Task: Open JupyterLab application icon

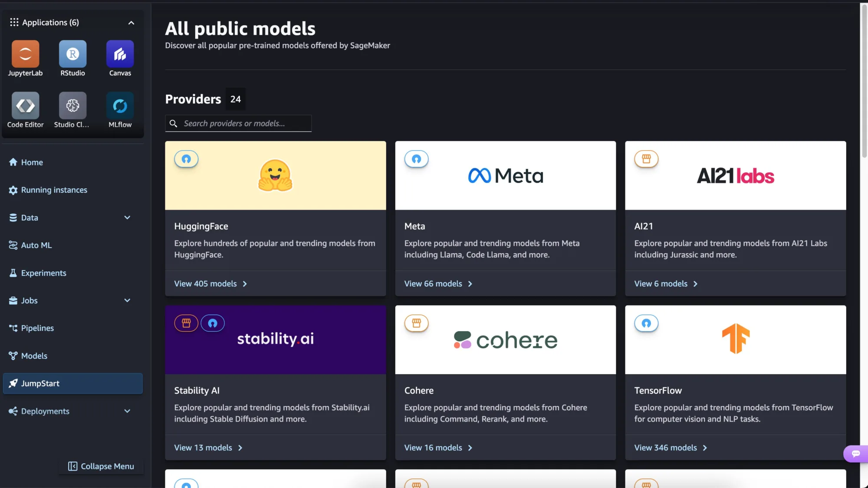Action: [x=25, y=54]
